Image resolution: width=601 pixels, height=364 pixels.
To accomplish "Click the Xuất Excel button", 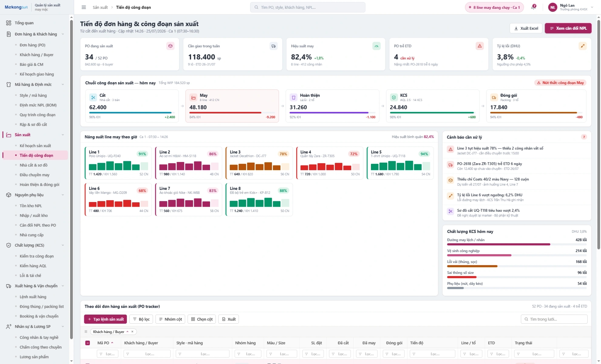I will 526,28.
